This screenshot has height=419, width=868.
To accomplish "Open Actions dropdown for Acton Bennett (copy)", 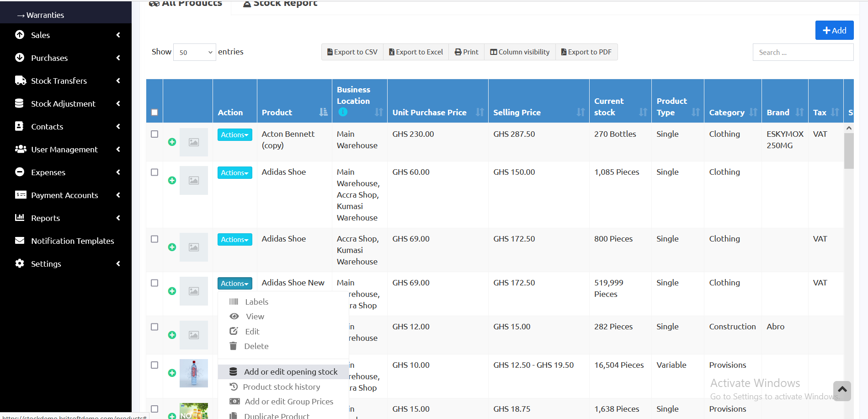I will [234, 134].
